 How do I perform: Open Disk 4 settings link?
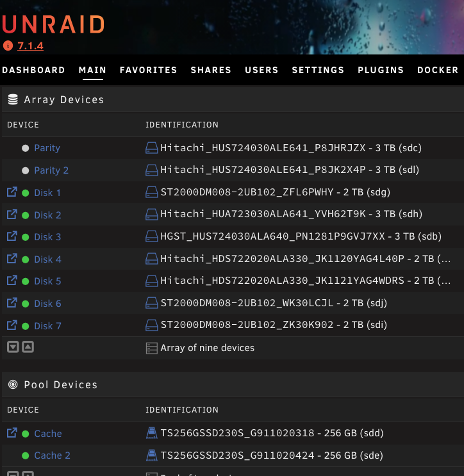pyautogui.click(x=47, y=259)
